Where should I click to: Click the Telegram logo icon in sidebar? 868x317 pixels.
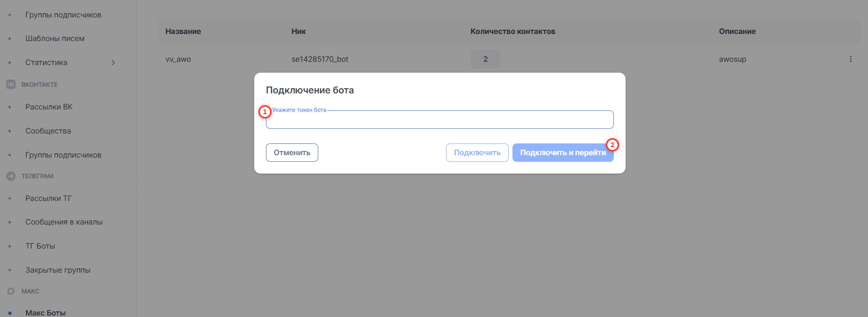(11, 176)
